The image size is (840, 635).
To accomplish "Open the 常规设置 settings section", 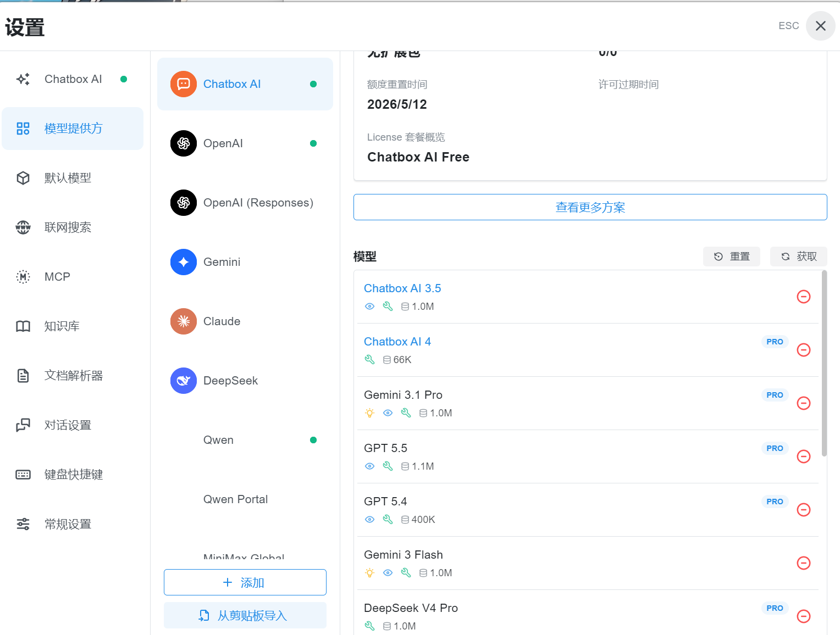I will click(73, 524).
